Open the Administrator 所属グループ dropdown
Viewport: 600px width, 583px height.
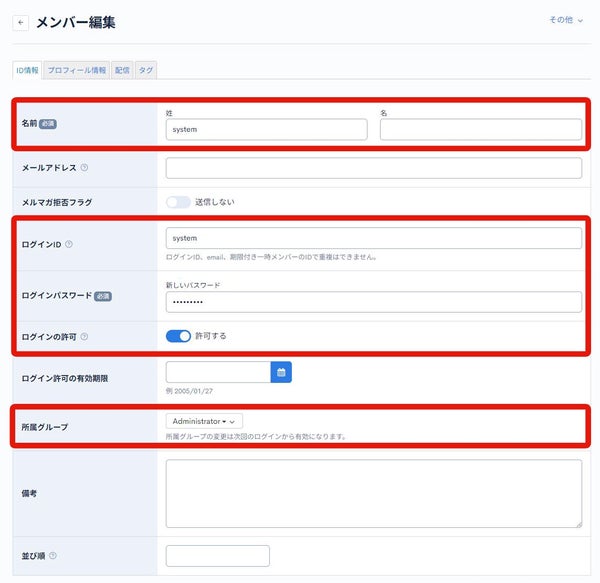click(204, 421)
